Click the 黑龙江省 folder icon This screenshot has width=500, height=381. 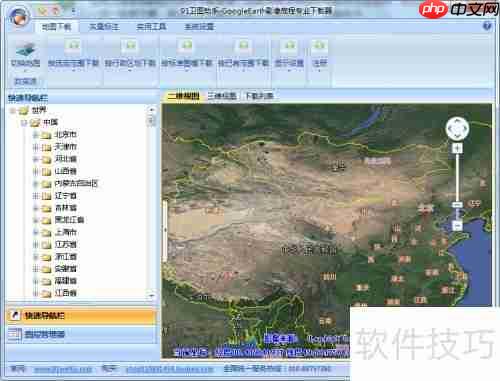click(46, 220)
